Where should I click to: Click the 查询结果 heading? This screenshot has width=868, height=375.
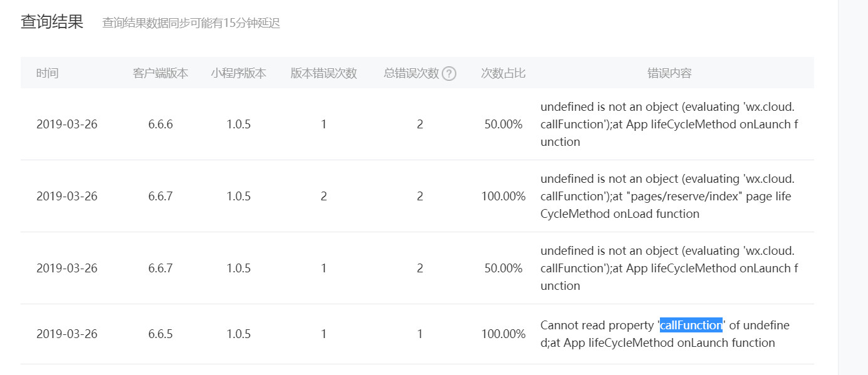tap(52, 23)
